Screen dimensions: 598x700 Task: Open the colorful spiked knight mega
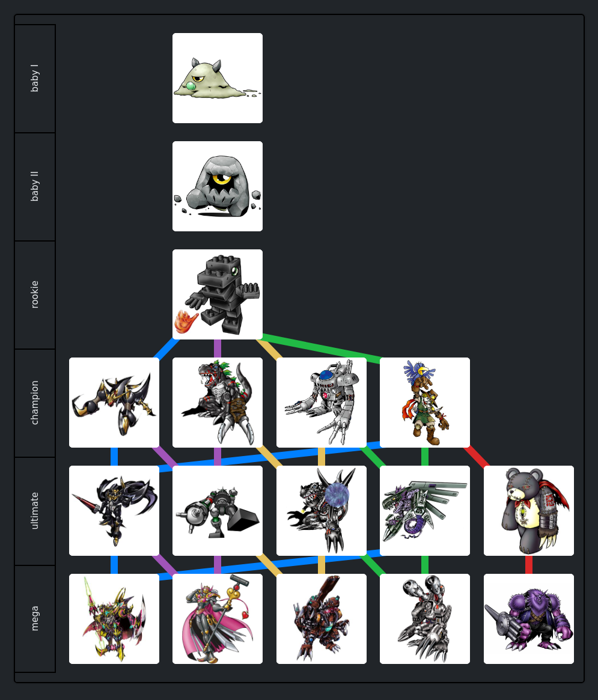coord(114,619)
